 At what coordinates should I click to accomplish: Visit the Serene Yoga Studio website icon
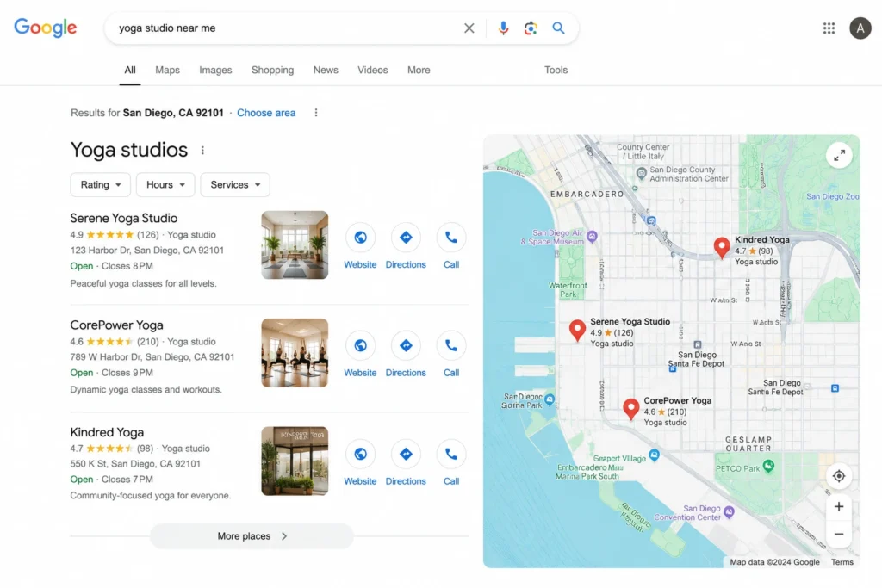point(360,238)
